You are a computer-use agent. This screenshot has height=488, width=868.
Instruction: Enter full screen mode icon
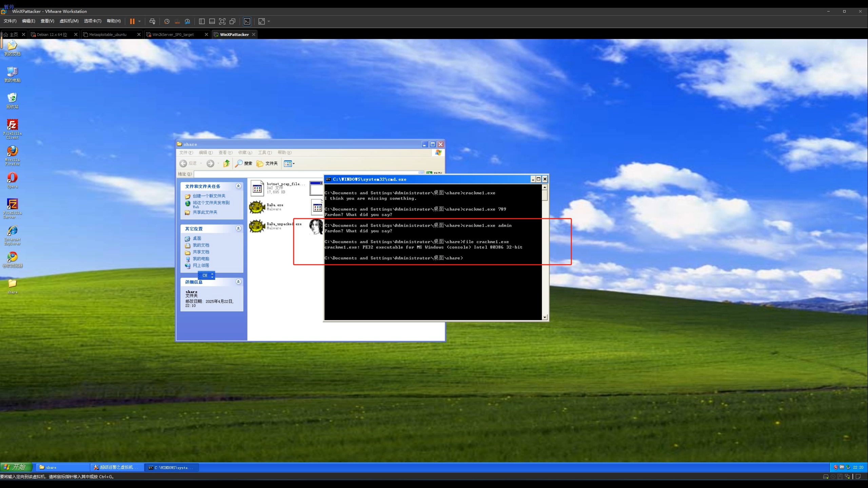click(222, 21)
